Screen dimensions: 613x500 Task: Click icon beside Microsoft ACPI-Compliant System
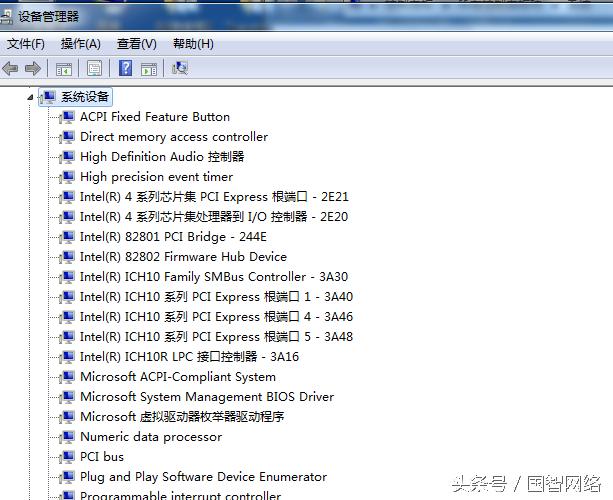coord(67,376)
